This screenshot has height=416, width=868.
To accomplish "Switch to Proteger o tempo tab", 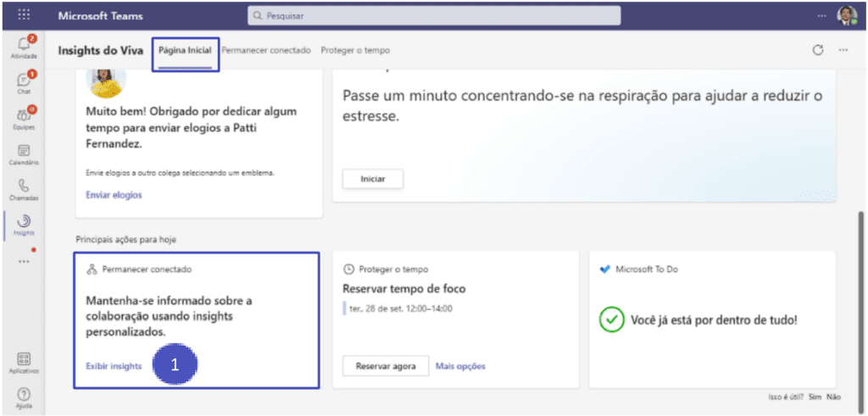I will [x=355, y=50].
